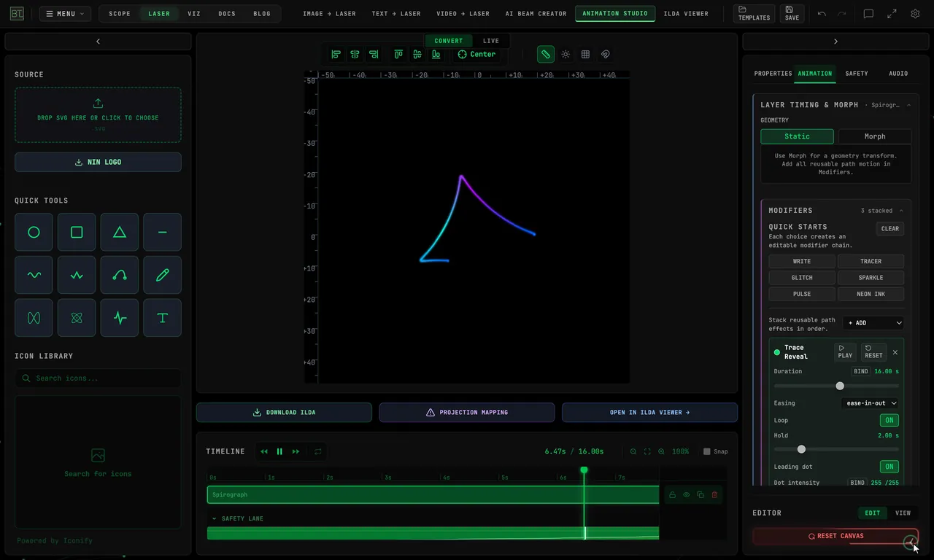
Task: Click the brightness sun icon above canvas
Action: point(566,54)
